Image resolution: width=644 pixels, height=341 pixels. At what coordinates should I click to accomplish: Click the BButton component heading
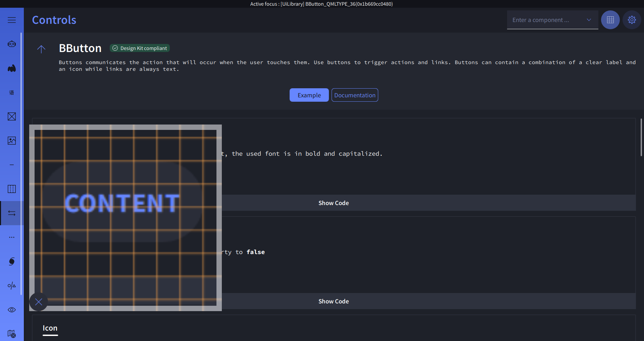point(80,48)
